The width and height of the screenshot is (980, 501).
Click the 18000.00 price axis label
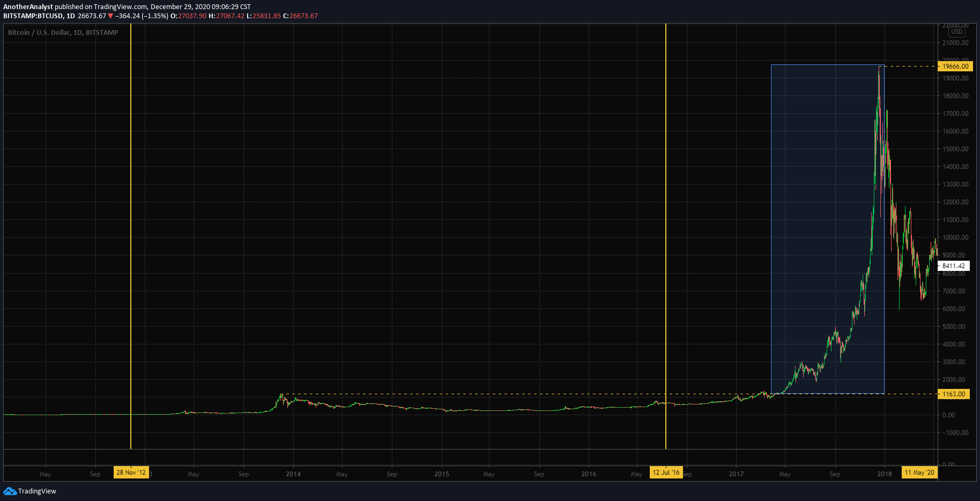click(956, 96)
